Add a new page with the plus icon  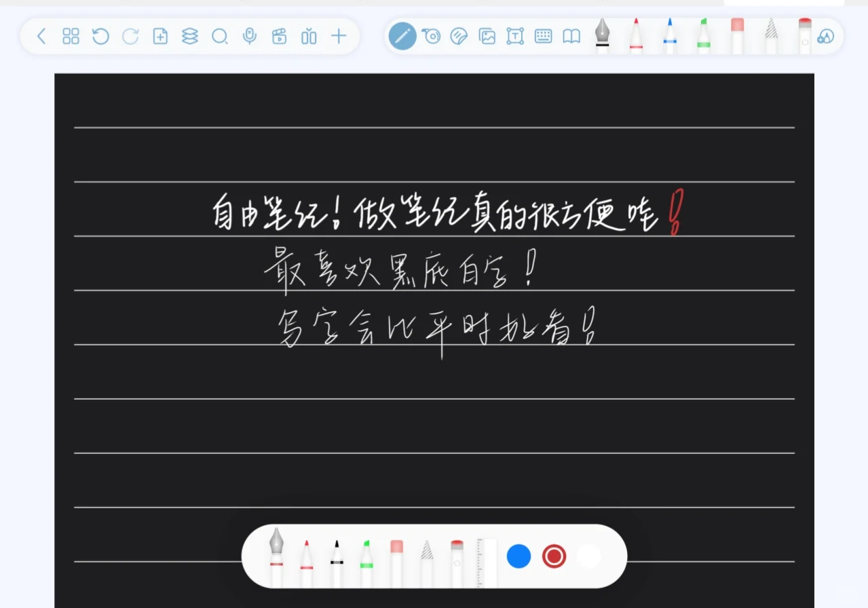(160, 37)
